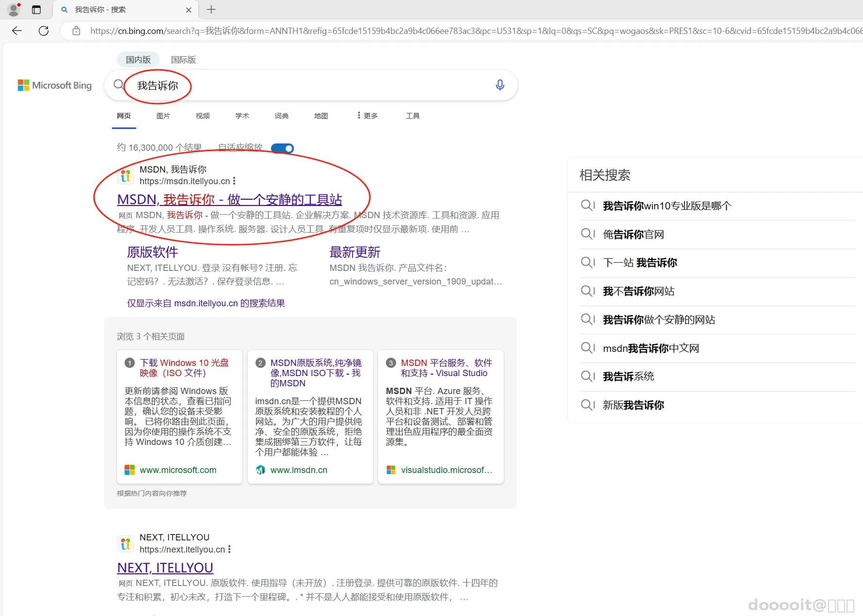Open the three-dot menu beside next.itellyou.cn

pos(229,549)
